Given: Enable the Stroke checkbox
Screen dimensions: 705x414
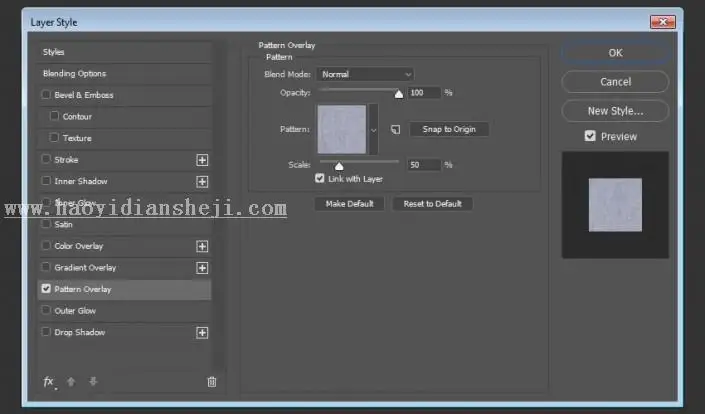Looking at the screenshot, I should click(46, 159).
